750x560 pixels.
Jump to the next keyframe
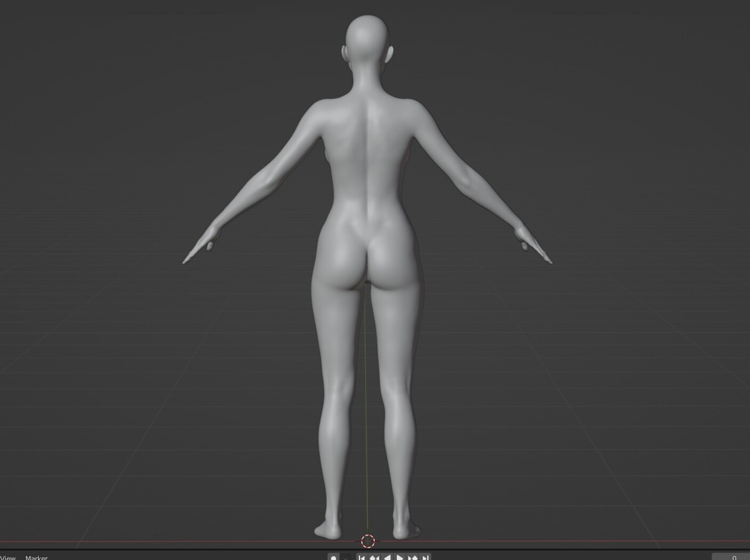point(412,557)
